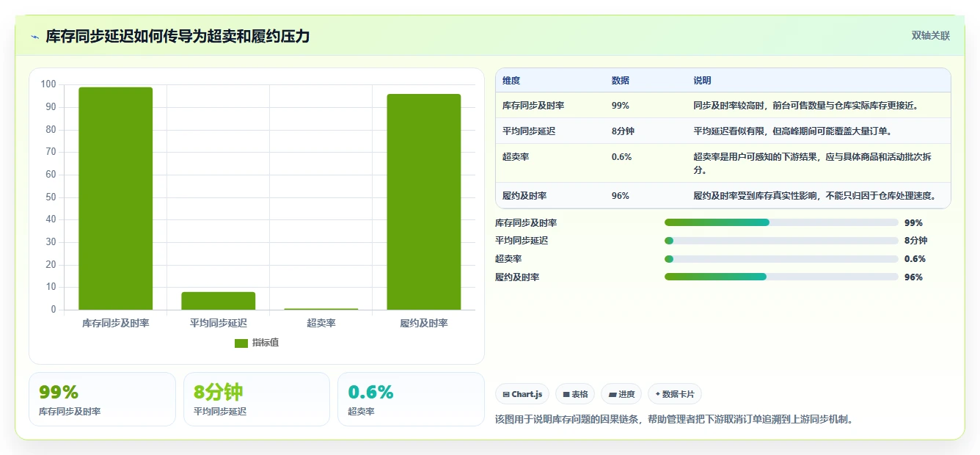Select the Chart.js tag chip
980x455 pixels.
pos(522,394)
